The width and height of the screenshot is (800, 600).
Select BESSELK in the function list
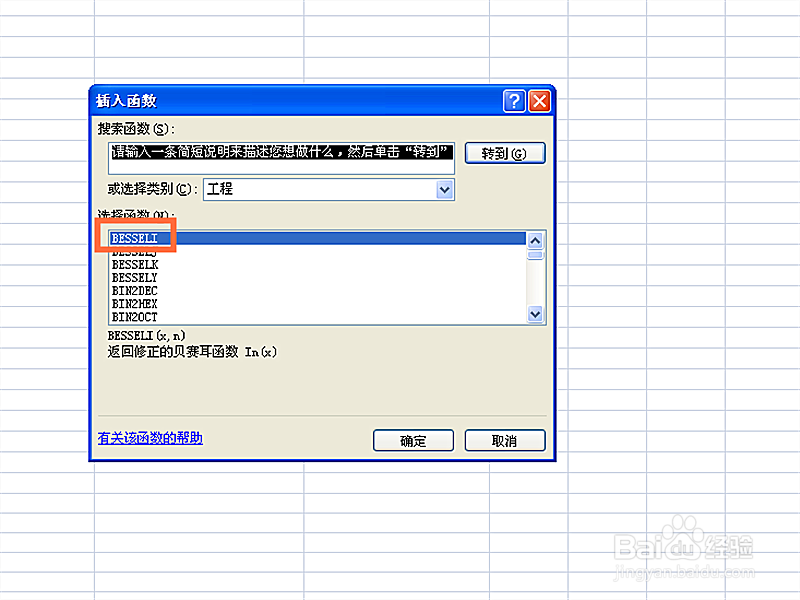(317, 265)
